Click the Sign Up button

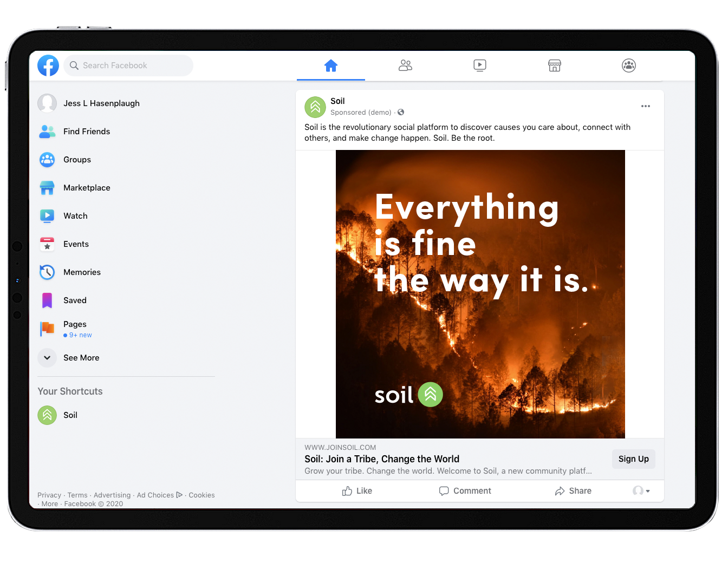(634, 459)
